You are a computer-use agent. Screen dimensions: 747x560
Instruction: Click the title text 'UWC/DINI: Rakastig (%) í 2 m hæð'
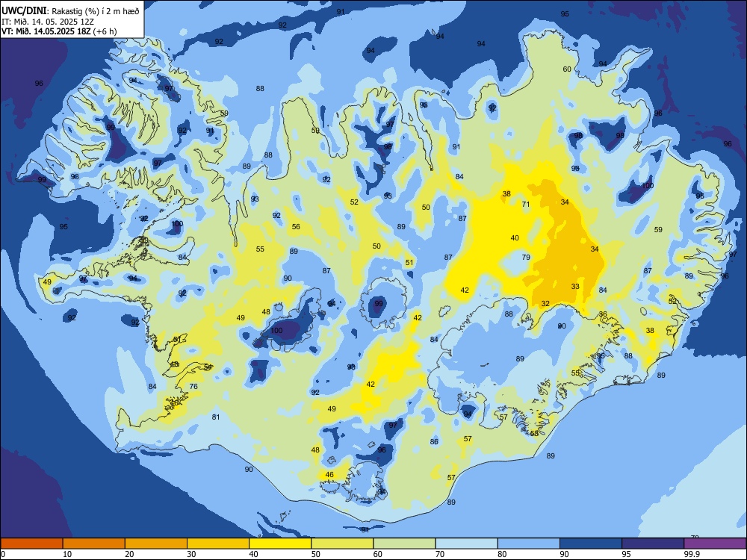tap(70, 11)
